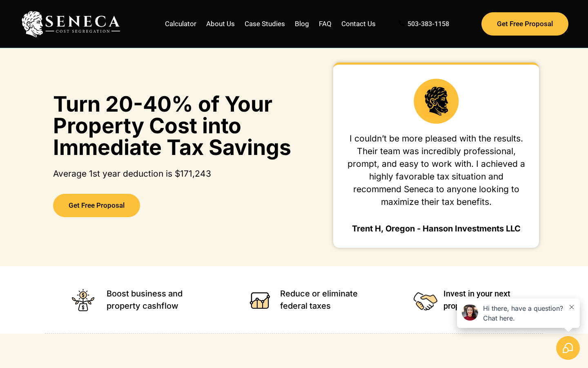The image size is (588, 368).
Task: Click the Seneca face emblem on the testimonial
Action: click(x=436, y=101)
